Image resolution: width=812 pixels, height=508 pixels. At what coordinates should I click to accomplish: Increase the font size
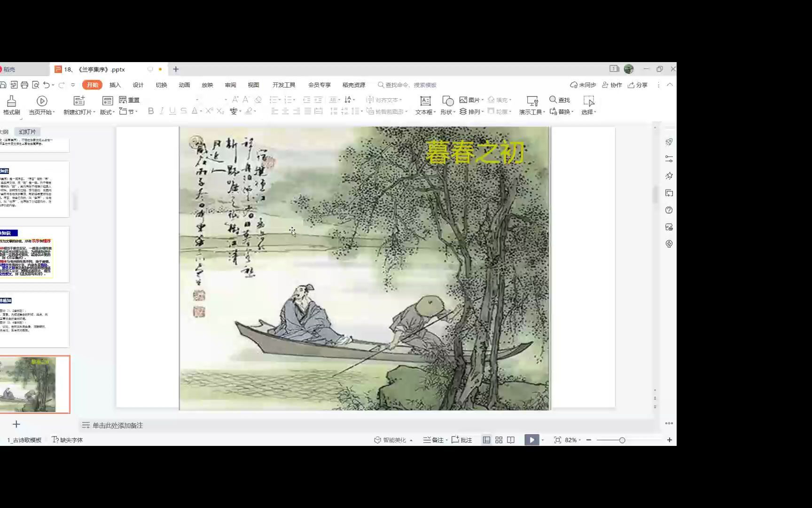coord(235,100)
